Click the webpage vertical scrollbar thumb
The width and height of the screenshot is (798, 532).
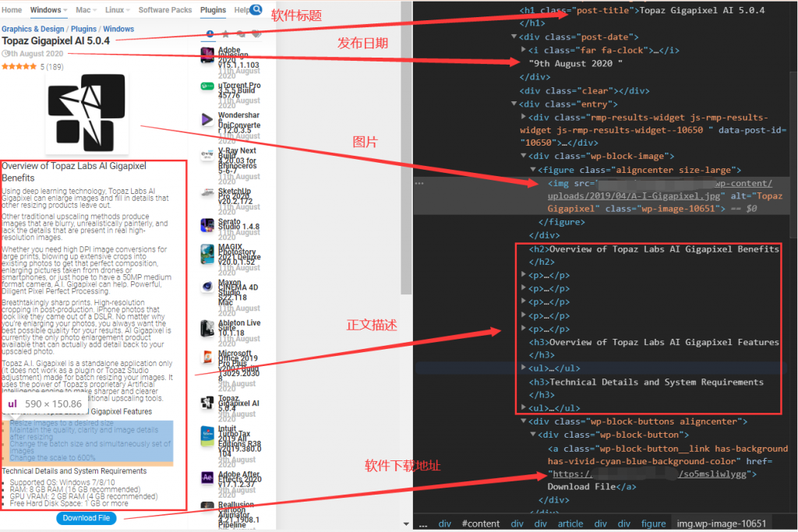pos(405,147)
